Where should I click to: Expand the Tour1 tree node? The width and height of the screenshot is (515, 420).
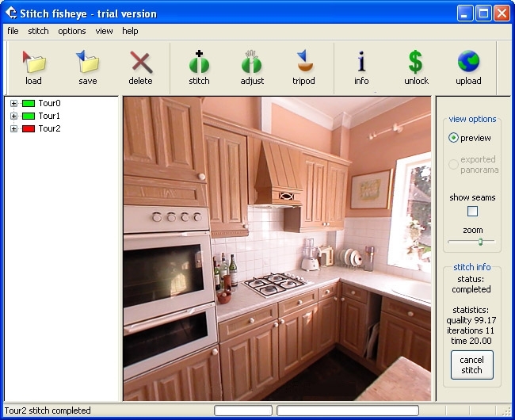click(13, 116)
